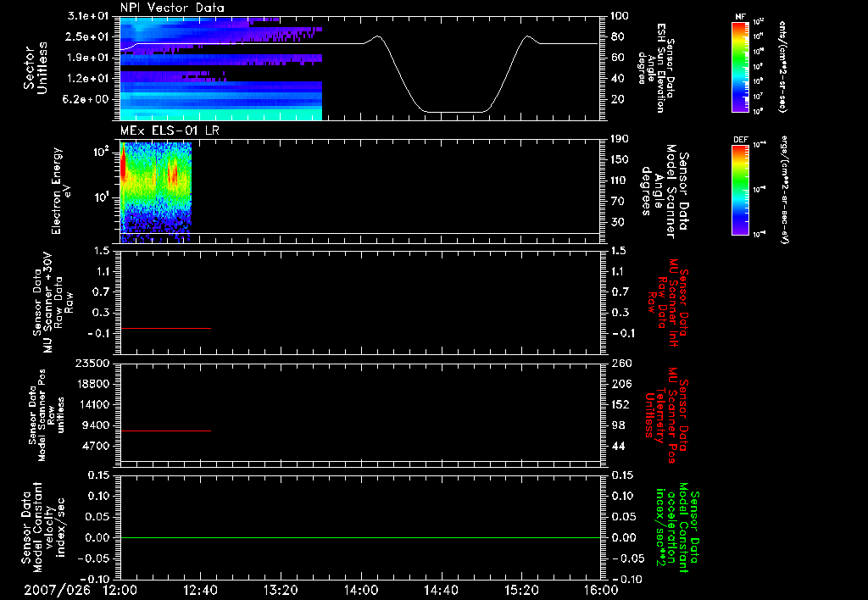
Task: Click the 16:00 time axis label
Action: [x=601, y=590]
